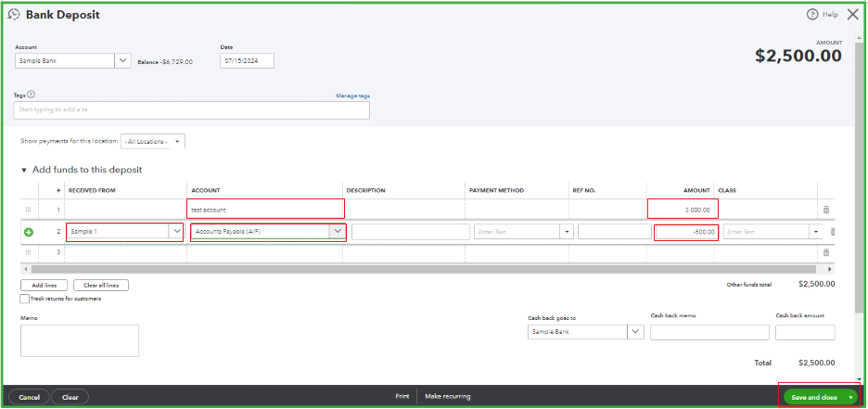Click the horizontal scrollbar right arrow
This screenshot has height=409, width=868.
point(829,269)
